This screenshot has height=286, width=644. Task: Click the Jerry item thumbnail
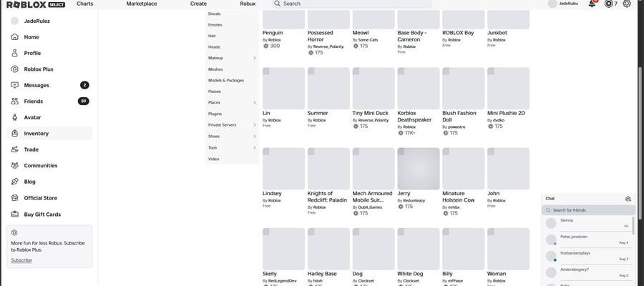pyautogui.click(x=418, y=169)
